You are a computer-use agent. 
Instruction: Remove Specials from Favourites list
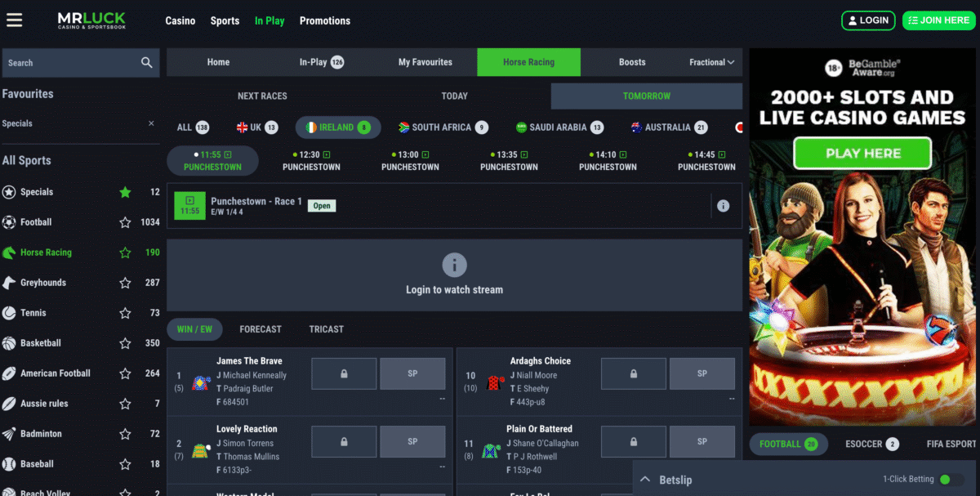[x=151, y=123]
